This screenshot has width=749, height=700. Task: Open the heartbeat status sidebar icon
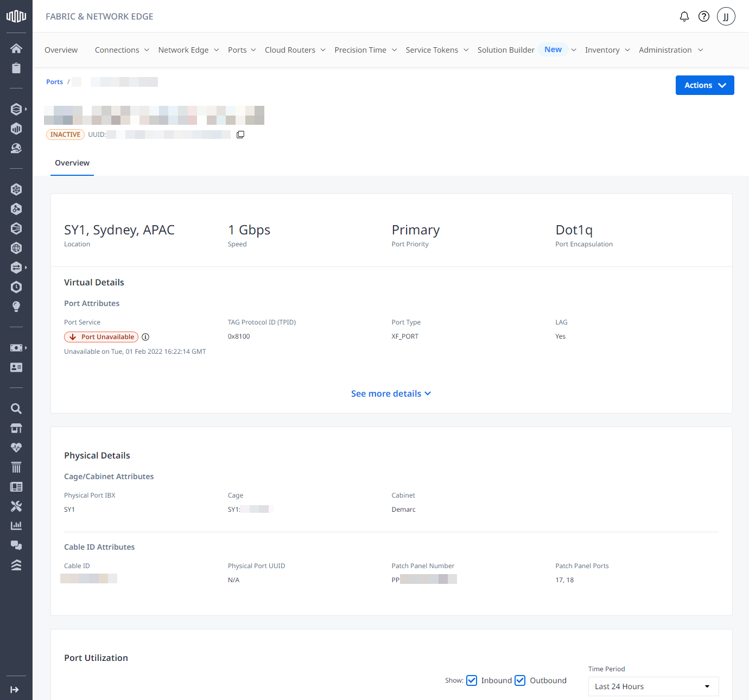coord(16,448)
